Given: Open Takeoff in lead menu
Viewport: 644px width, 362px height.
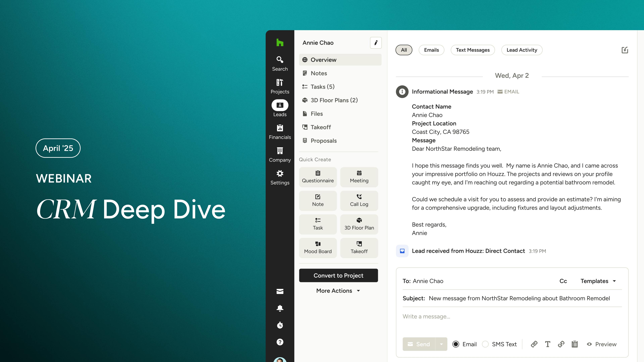Looking at the screenshot, I should coord(340,127).
